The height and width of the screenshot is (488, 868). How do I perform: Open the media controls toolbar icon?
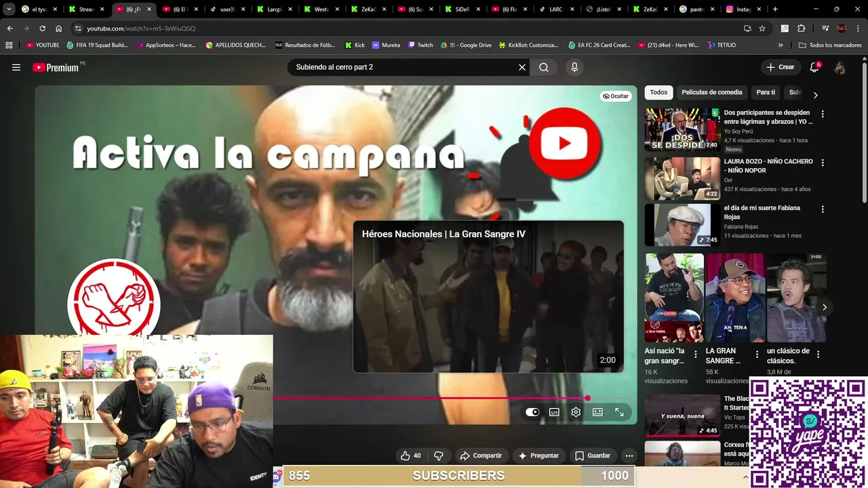pyautogui.click(x=825, y=28)
